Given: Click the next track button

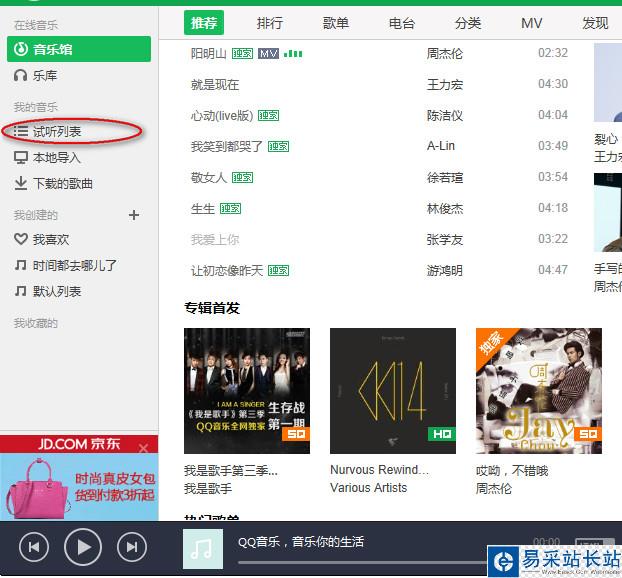Looking at the screenshot, I should point(132,547).
